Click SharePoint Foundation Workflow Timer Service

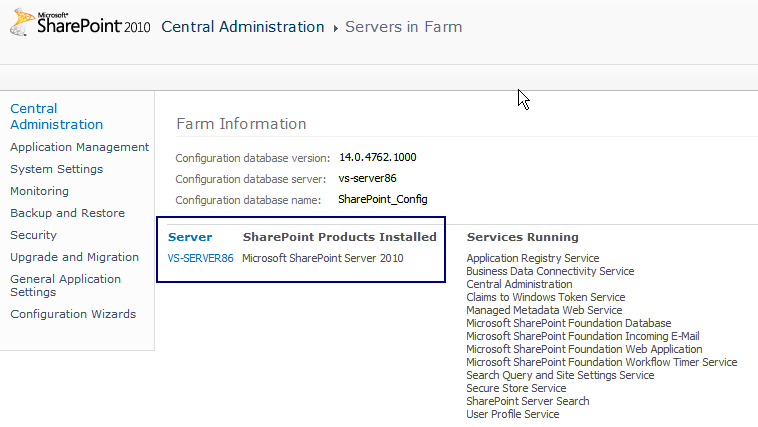[602, 362]
